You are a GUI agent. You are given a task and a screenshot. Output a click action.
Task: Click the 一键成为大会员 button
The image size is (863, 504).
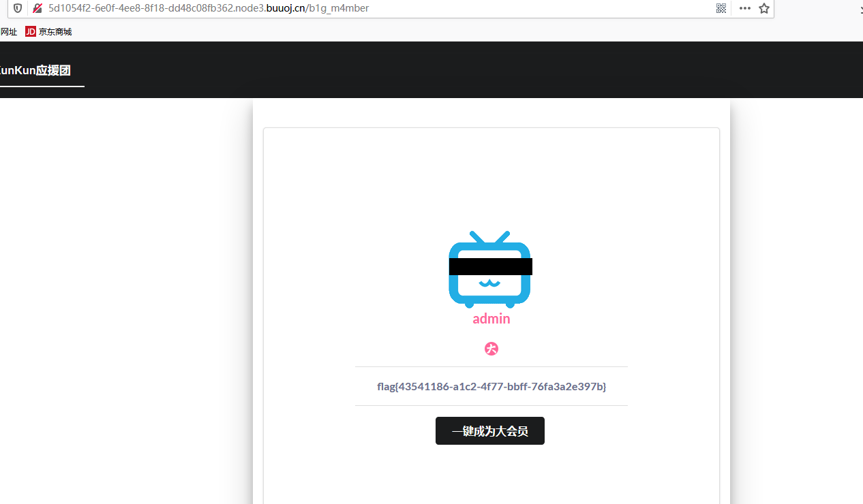[x=490, y=431]
